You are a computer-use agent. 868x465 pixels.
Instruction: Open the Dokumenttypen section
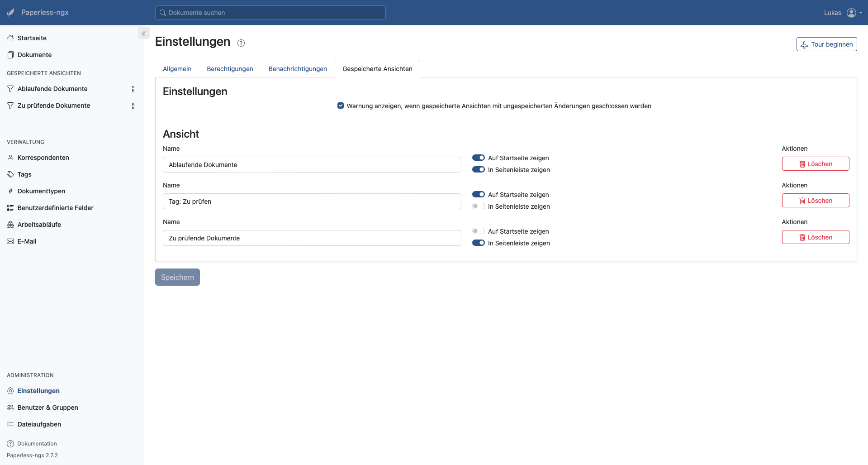[10, 191]
